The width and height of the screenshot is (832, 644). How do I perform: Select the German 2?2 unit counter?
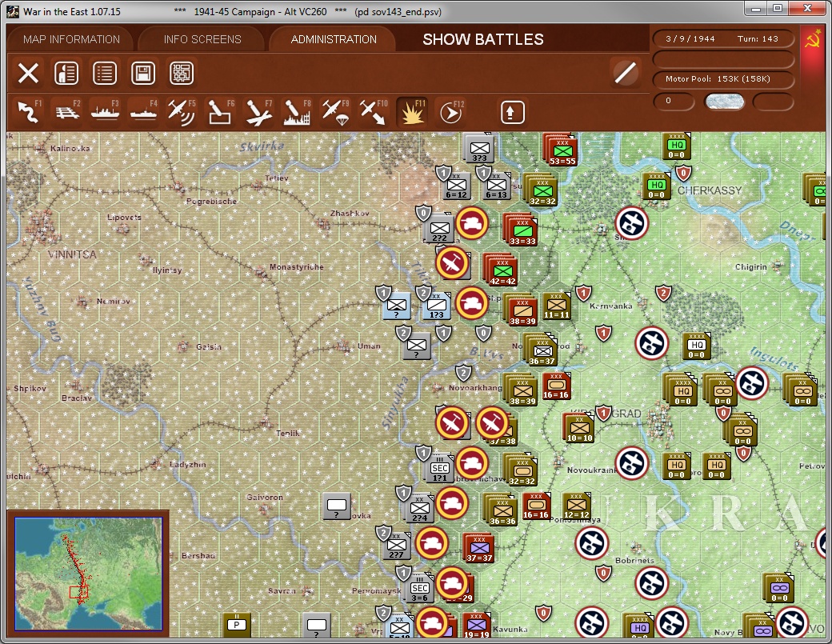coord(439,229)
